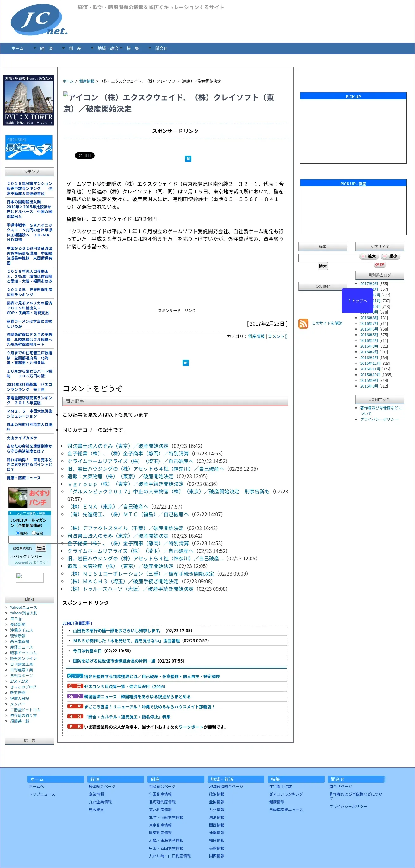Click このサイトを購読 link
The width and height of the screenshot is (415, 868).
[x=327, y=323]
